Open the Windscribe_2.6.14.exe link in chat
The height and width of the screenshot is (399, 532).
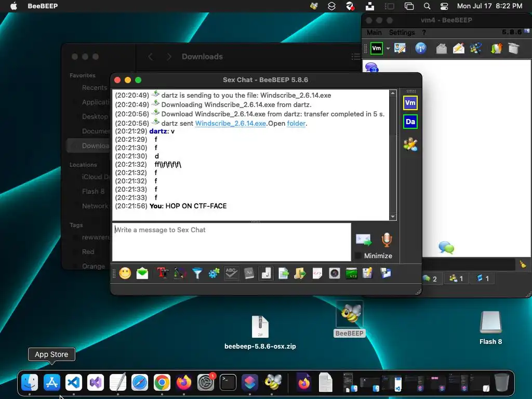pyautogui.click(x=230, y=123)
